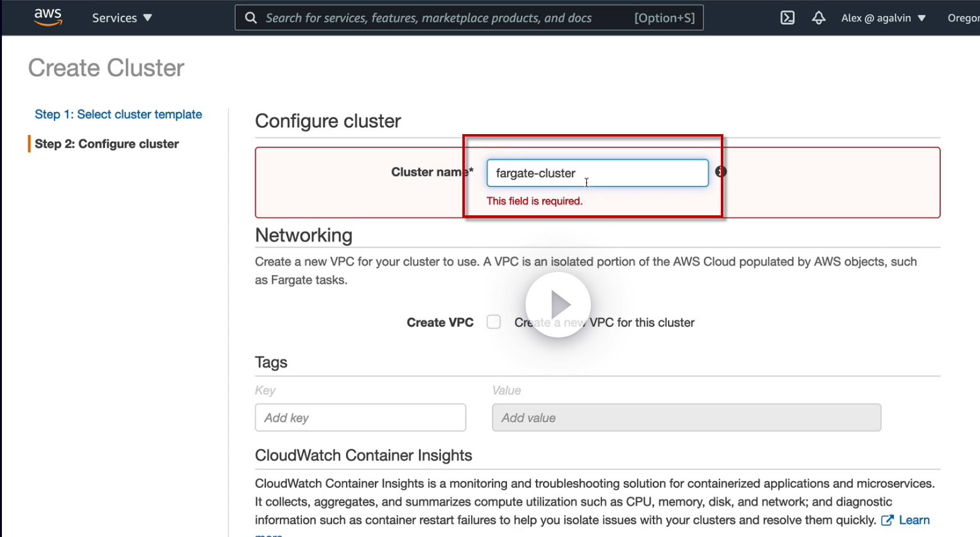The width and height of the screenshot is (980, 537).
Task: Open AWS CloudShell from the top bar
Action: tap(788, 18)
